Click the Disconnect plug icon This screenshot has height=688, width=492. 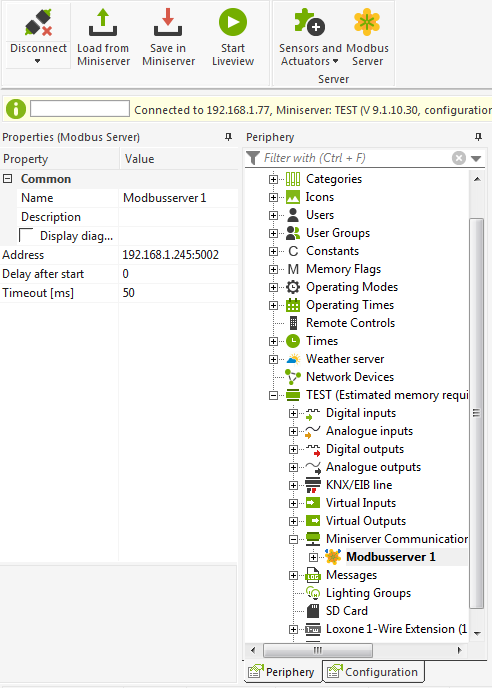click(39, 22)
